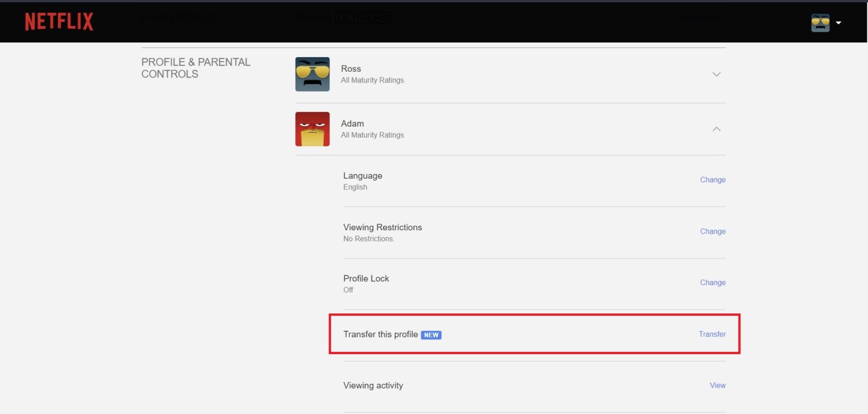The width and height of the screenshot is (868, 414).
Task: Change Viewing Restrictions for Adam
Action: pyautogui.click(x=713, y=231)
